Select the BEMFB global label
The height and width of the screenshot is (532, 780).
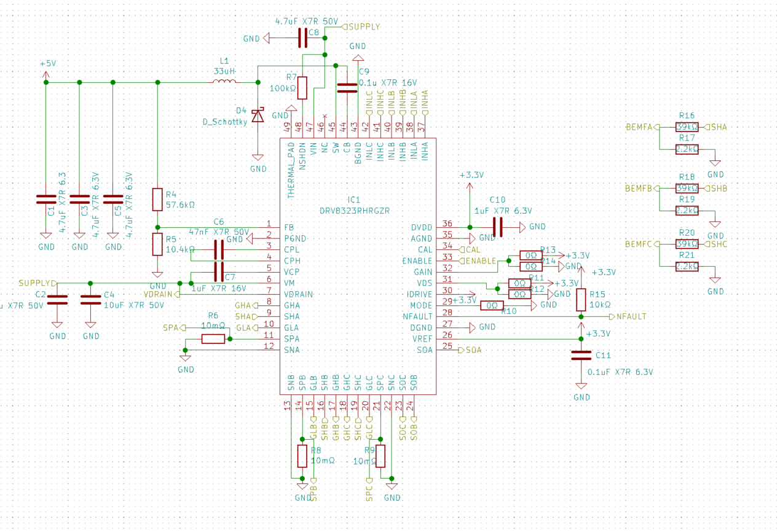click(642, 188)
